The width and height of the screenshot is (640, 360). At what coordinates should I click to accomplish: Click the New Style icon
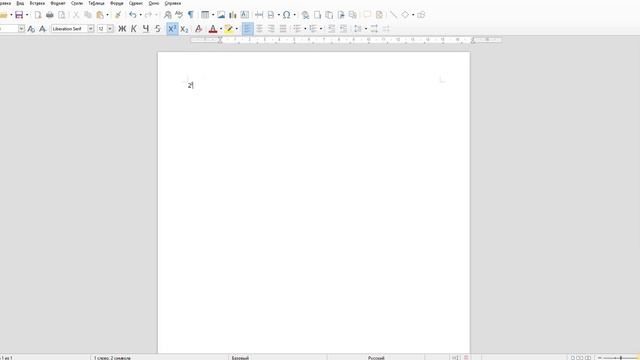coord(42,29)
